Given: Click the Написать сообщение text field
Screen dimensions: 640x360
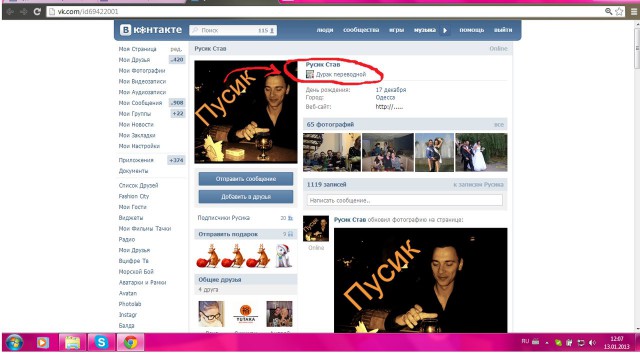Looking at the screenshot, I should click(404, 200).
